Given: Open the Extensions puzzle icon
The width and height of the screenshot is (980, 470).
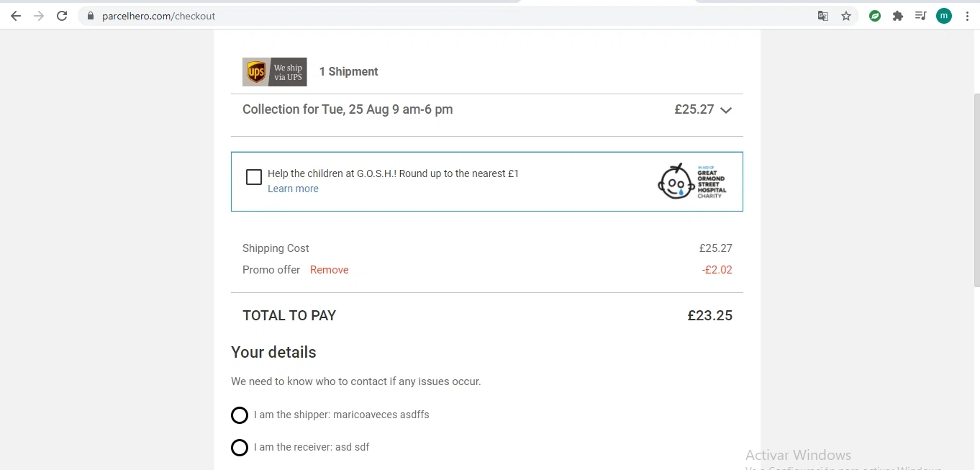Looking at the screenshot, I should pos(898,16).
